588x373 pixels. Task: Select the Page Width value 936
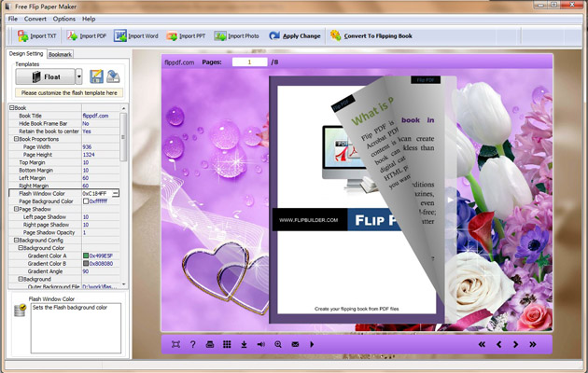[x=87, y=146]
